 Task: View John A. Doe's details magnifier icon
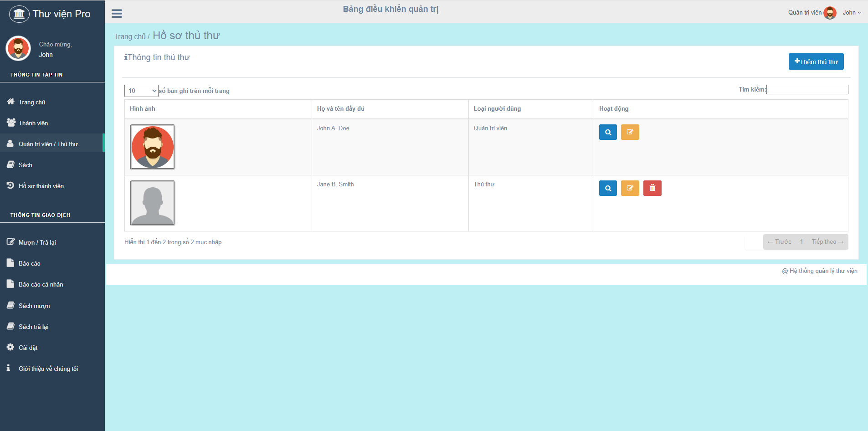(x=607, y=132)
